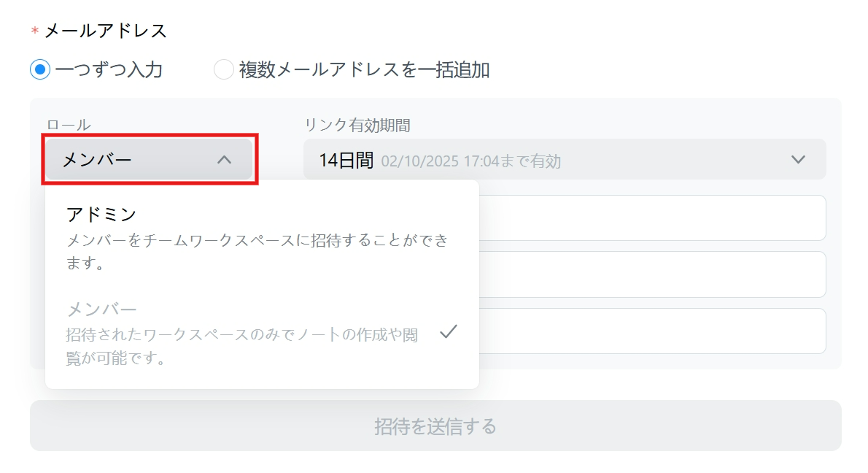
Task: Click the リンク有効期間 label
Action: 357,125
